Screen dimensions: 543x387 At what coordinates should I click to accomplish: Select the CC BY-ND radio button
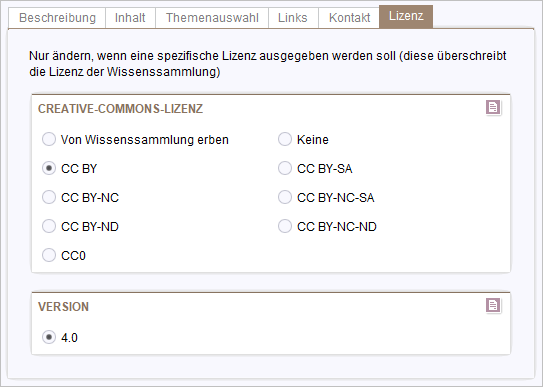[49, 226]
